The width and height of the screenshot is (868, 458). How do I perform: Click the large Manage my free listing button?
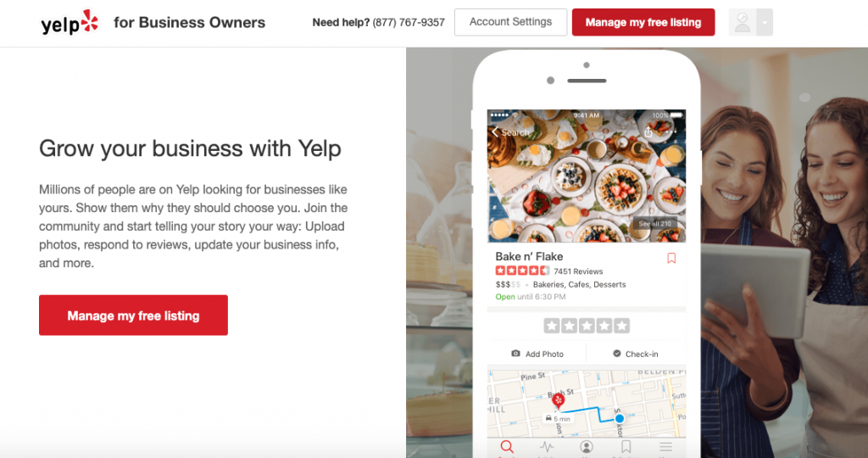click(133, 316)
